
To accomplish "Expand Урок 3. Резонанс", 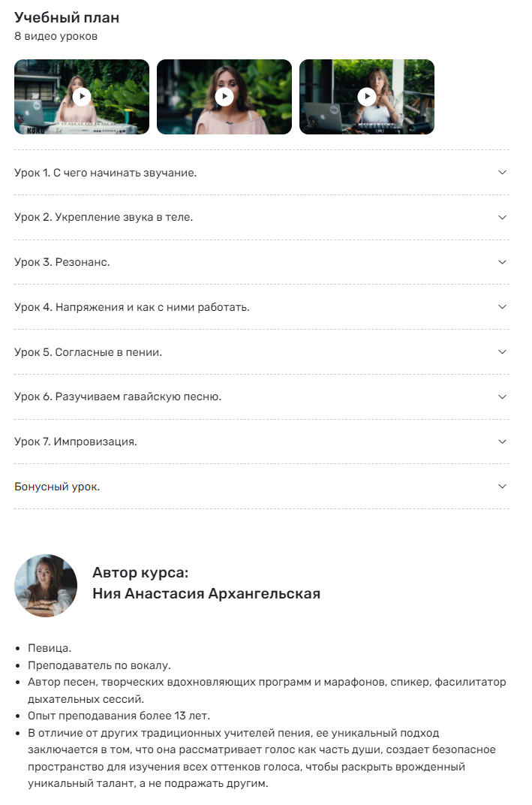I will [501, 263].
